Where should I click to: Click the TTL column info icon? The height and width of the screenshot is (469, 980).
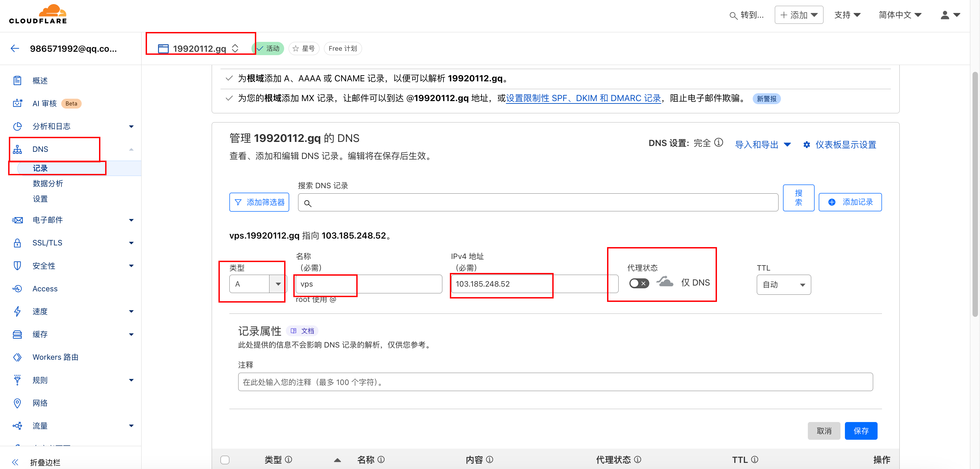(755, 459)
